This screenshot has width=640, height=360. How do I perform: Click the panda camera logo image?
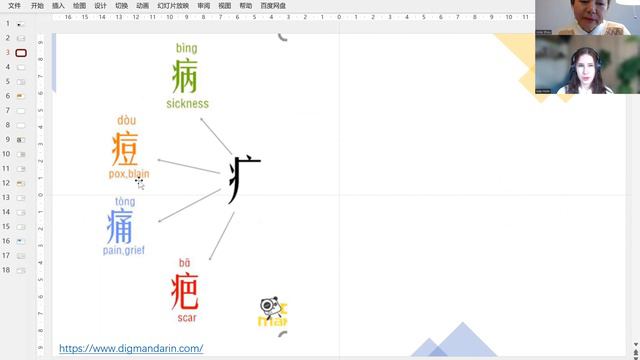273,311
